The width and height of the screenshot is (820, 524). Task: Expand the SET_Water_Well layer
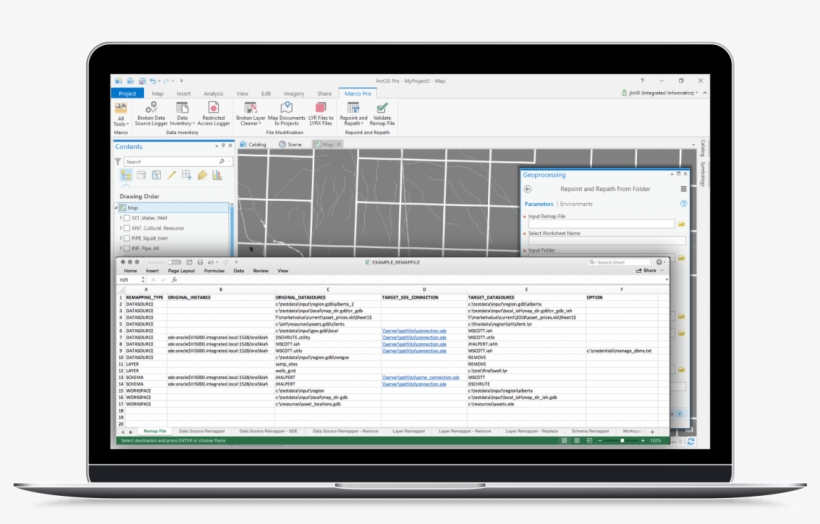[121, 218]
